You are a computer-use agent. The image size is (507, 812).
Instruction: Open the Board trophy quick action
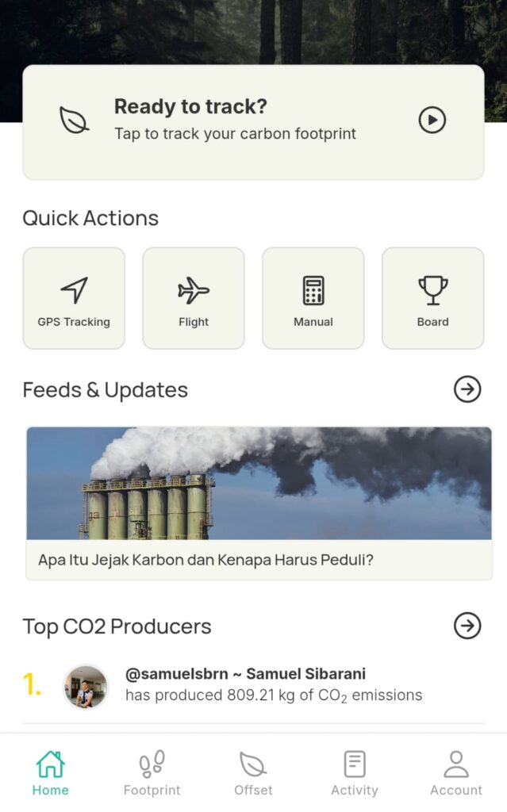[432, 298]
